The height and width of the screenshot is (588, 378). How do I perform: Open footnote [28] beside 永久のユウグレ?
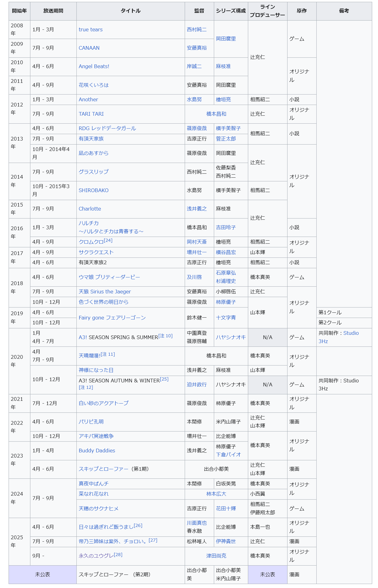[x=118, y=555]
